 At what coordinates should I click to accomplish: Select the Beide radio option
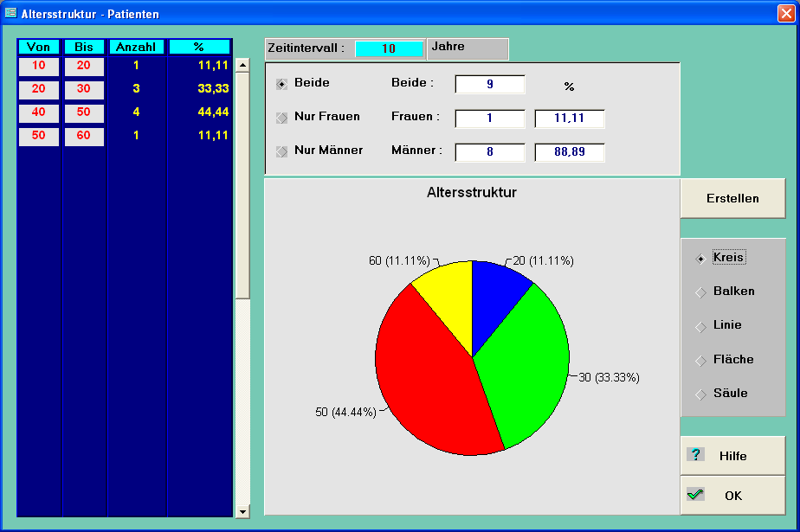point(281,84)
